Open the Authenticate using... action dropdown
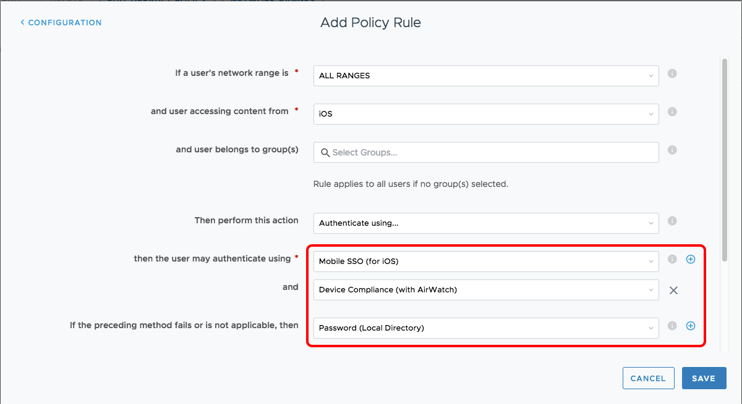The image size is (742, 404). (x=486, y=223)
